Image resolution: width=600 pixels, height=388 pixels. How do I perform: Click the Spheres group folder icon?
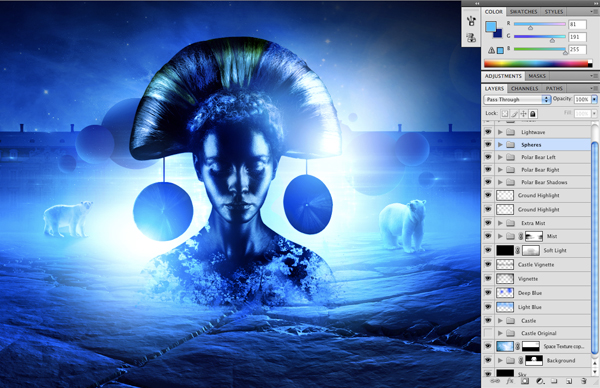click(510, 145)
